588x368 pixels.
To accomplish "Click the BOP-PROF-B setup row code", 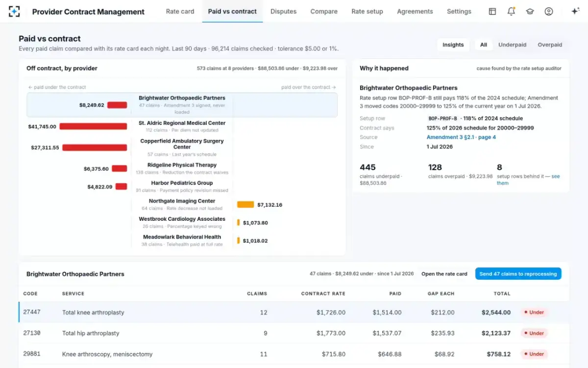I will tap(442, 118).
